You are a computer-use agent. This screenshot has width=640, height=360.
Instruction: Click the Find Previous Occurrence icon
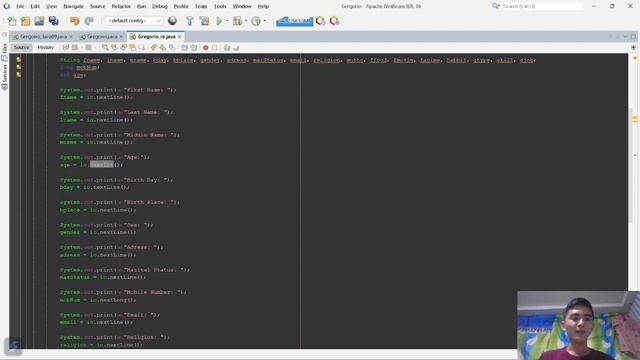[x=114, y=48]
